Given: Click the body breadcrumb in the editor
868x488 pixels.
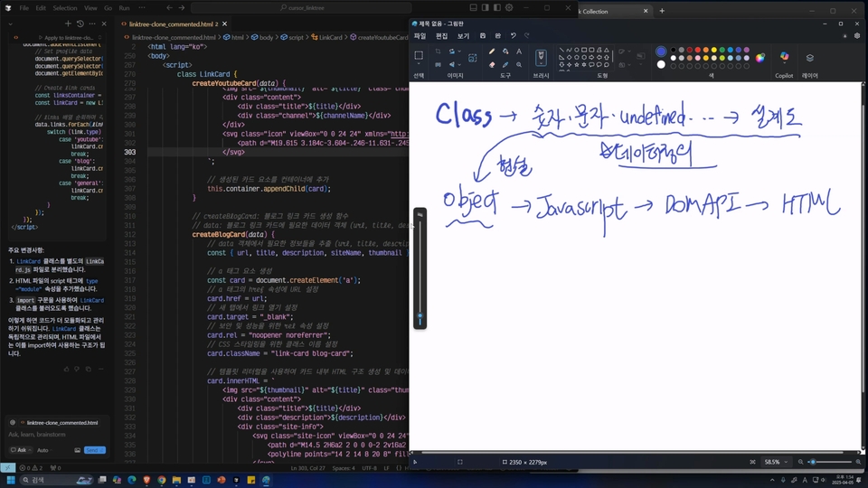Looking at the screenshot, I should (262, 37).
